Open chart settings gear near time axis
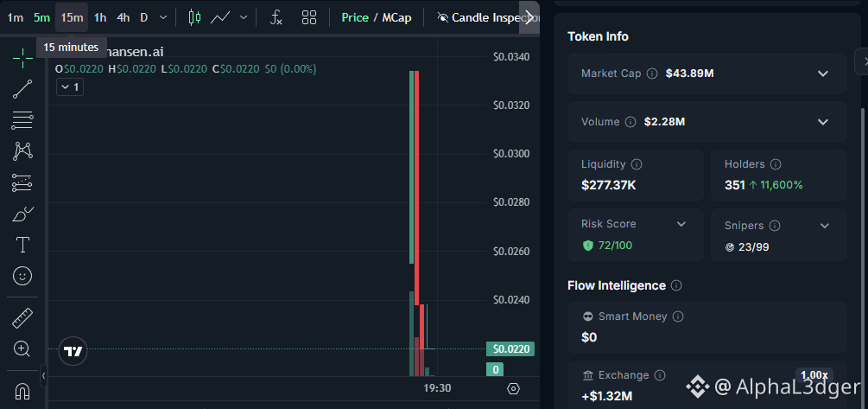This screenshot has height=409, width=868. (x=513, y=388)
